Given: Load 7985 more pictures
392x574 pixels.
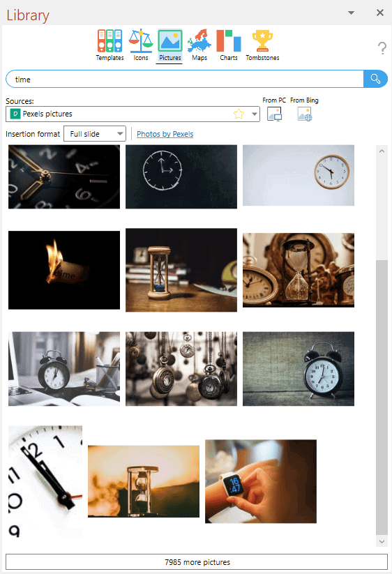Looking at the screenshot, I should 197,562.
